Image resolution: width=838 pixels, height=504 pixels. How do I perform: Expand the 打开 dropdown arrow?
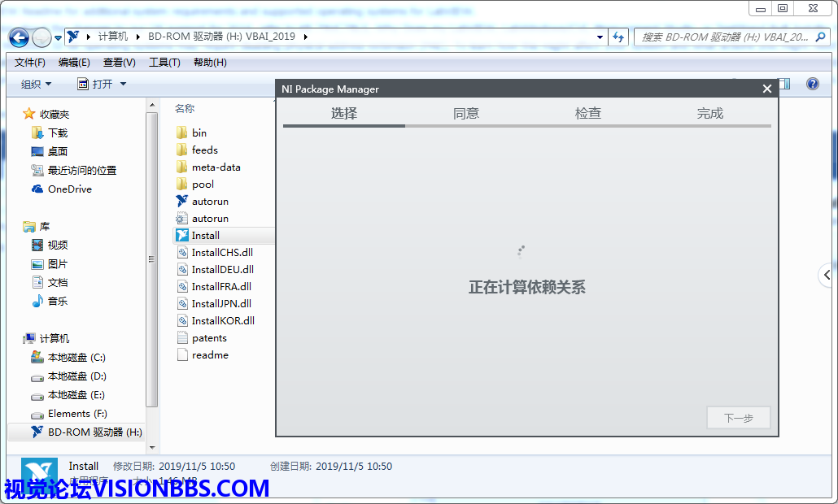point(123,84)
